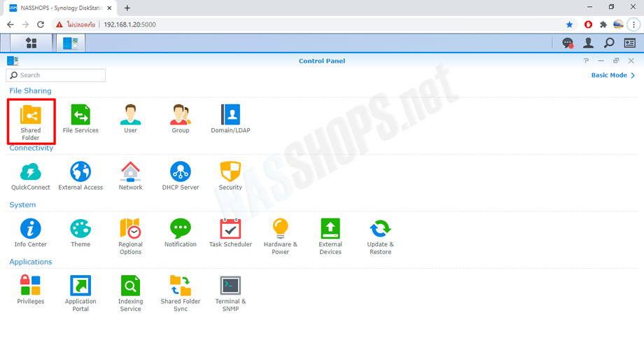Open Shared Folder Sync
Image resolution: width=644 pixels, height=343 pixels.
point(181,294)
